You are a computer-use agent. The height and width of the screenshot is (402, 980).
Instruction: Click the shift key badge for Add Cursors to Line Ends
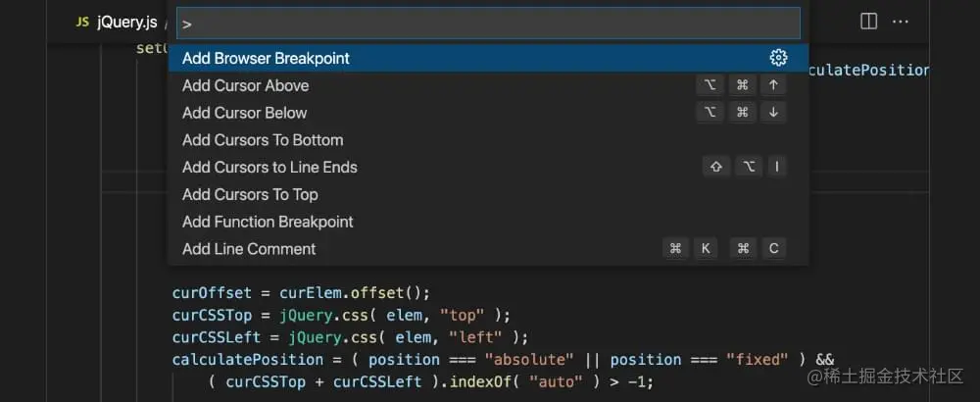[x=715, y=167]
